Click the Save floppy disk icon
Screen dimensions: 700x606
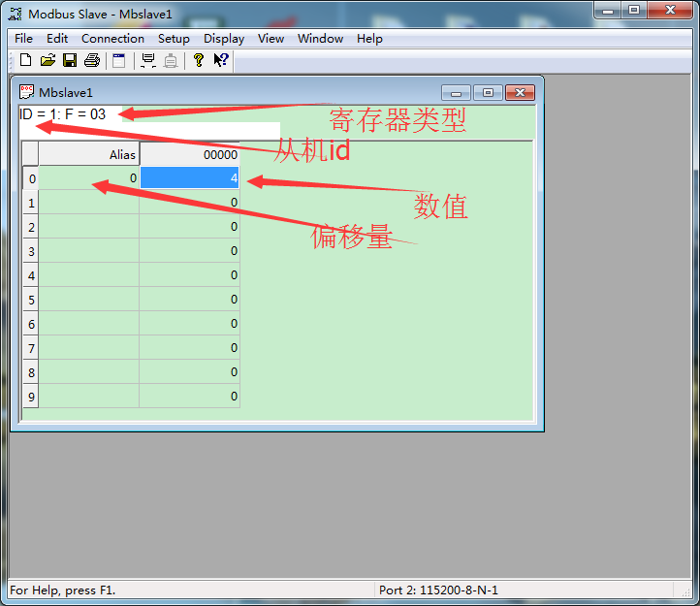pyautogui.click(x=70, y=60)
